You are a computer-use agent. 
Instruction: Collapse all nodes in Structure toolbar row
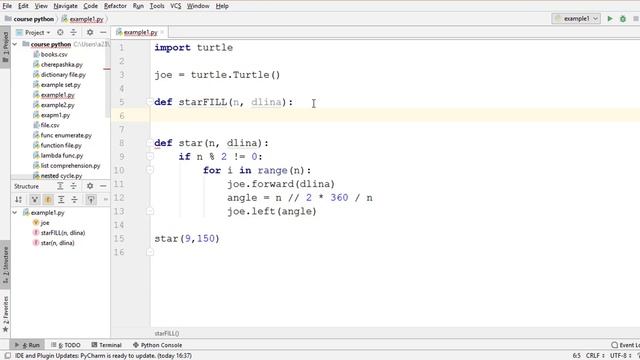tap(74, 200)
